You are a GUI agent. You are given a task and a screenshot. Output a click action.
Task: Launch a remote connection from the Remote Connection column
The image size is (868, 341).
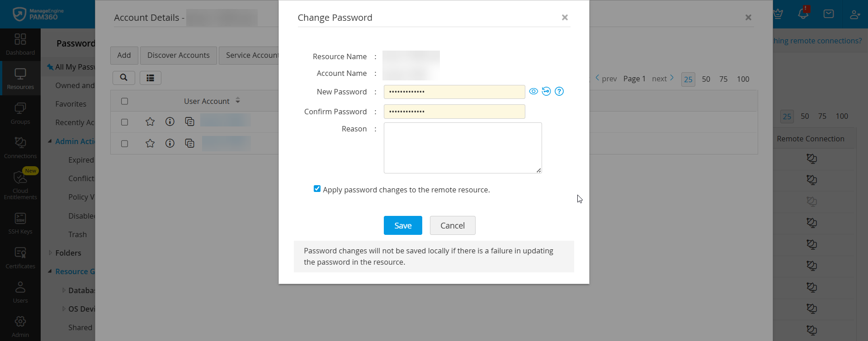[x=812, y=159]
